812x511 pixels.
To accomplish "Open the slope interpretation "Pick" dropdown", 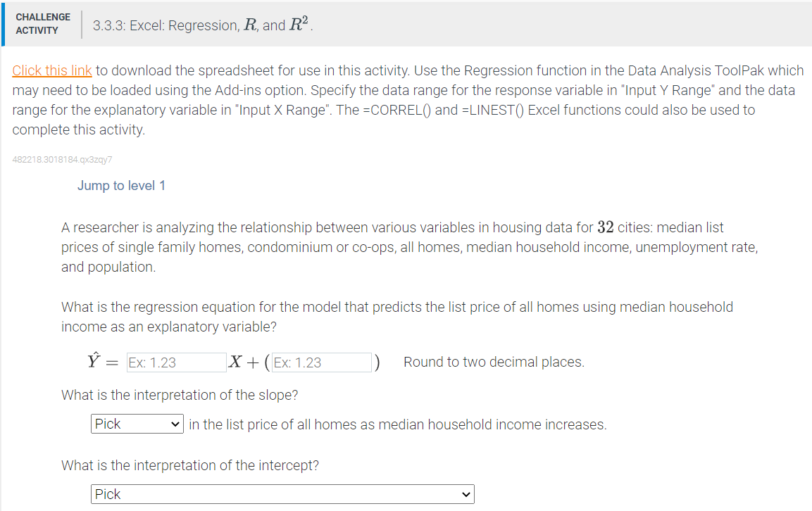I will 137,423.
